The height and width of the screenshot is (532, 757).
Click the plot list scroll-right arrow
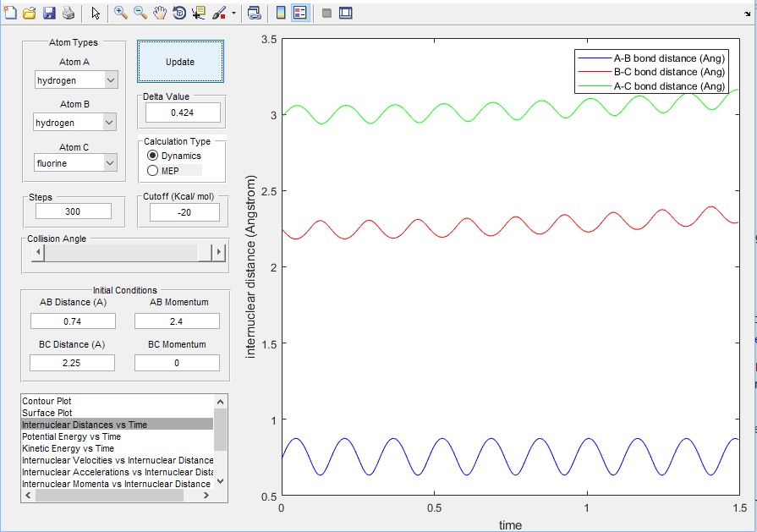point(206,496)
